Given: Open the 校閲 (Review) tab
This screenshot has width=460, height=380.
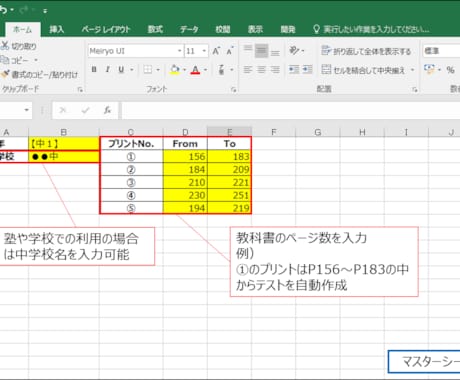Looking at the screenshot, I should (x=222, y=29).
